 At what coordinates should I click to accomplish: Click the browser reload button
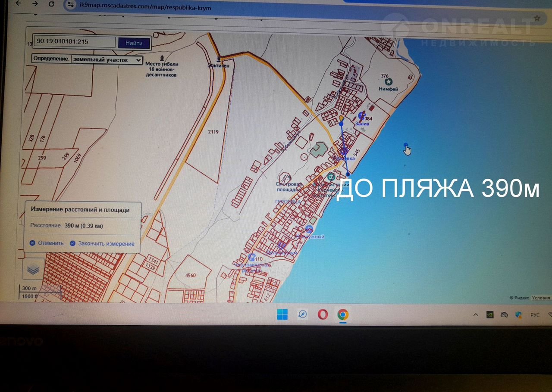(x=51, y=4)
